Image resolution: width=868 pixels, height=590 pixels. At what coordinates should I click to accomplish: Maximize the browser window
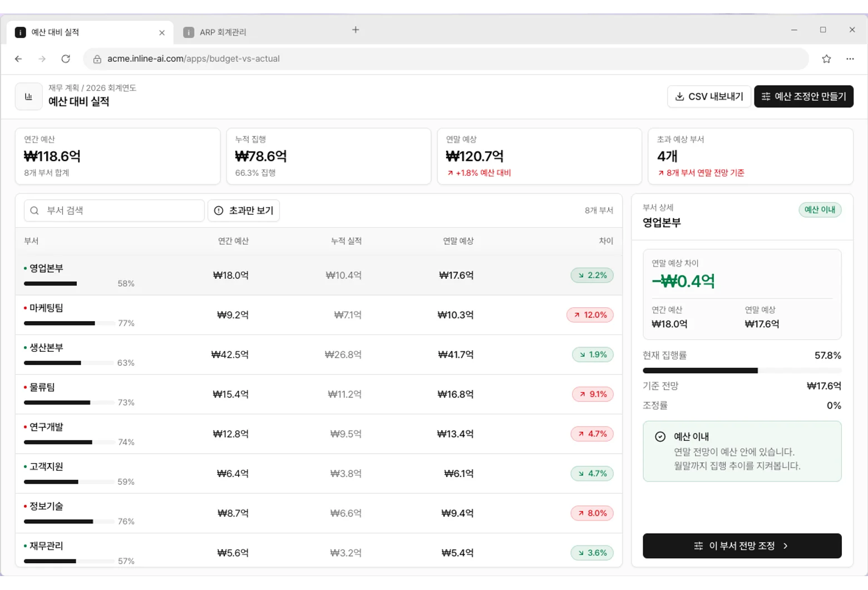pos(823,29)
